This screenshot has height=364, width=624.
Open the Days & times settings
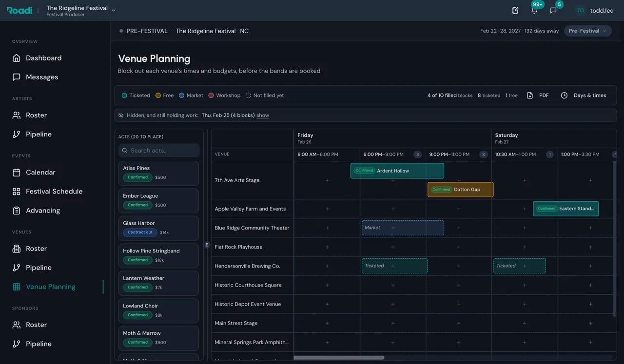(584, 96)
